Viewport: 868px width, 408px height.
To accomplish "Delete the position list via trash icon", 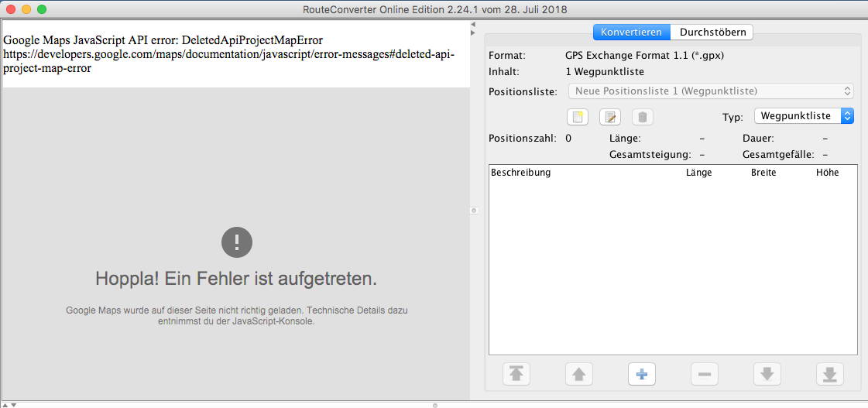I will (642, 117).
